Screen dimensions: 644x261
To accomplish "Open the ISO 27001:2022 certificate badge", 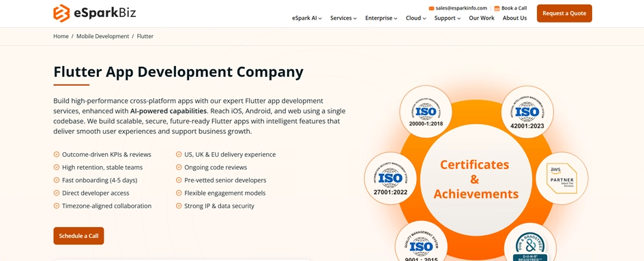I will point(390,178).
